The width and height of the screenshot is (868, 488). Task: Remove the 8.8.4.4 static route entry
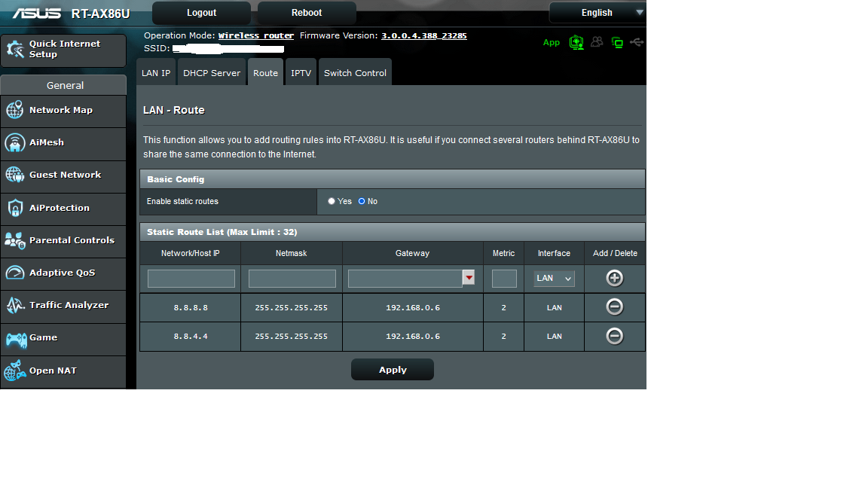[x=614, y=336]
